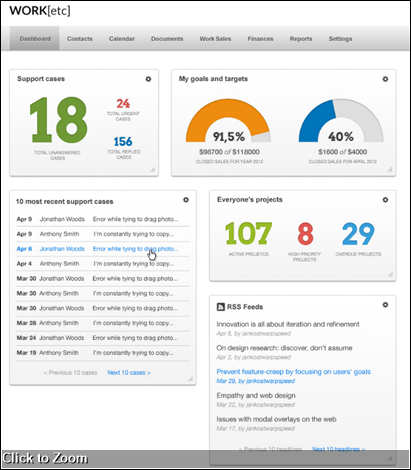This screenshot has height=470, width=411.
Task: Open Support cases widget settings gear
Action: pos(148,79)
